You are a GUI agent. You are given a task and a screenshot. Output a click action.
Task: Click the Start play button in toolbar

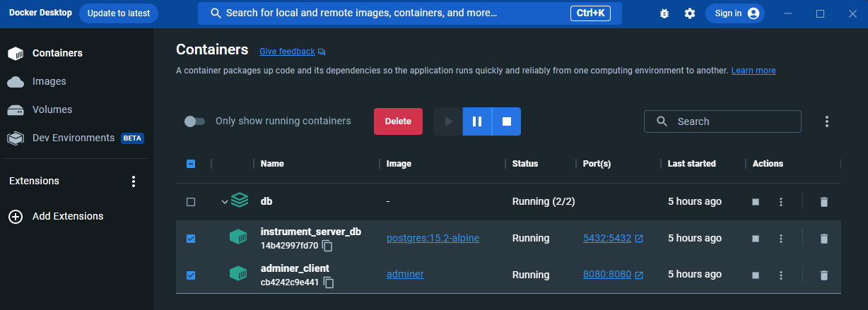pyautogui.click(x=448, y=121)
